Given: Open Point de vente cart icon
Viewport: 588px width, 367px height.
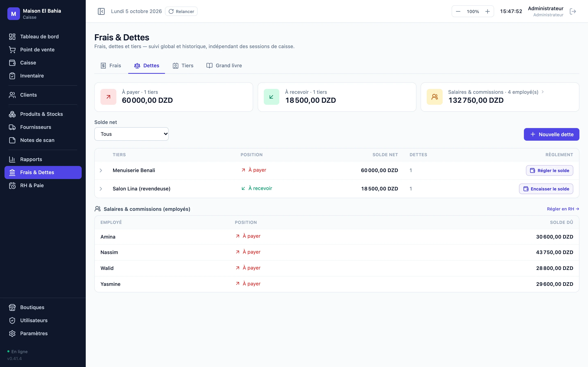Looking at the screenshot, I should [12, 50].
